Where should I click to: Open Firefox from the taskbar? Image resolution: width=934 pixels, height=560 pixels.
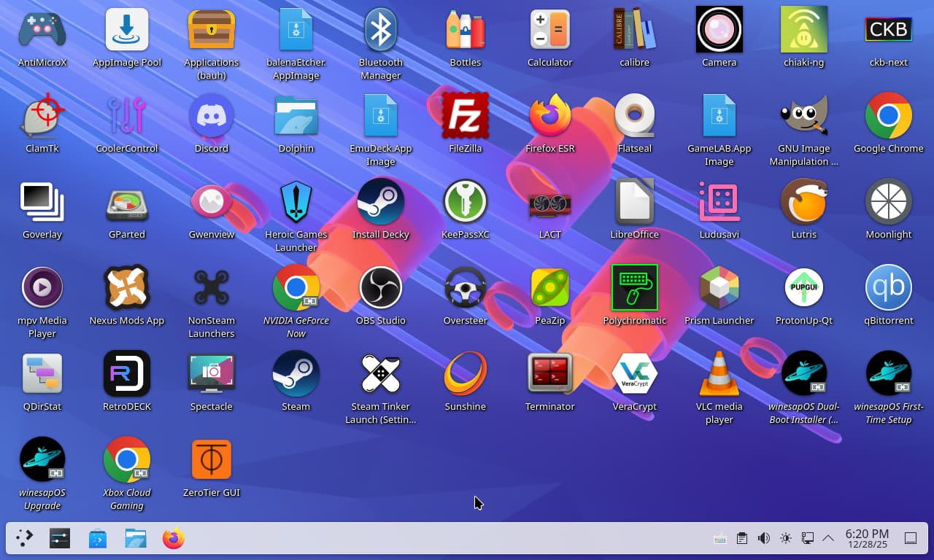173,538
